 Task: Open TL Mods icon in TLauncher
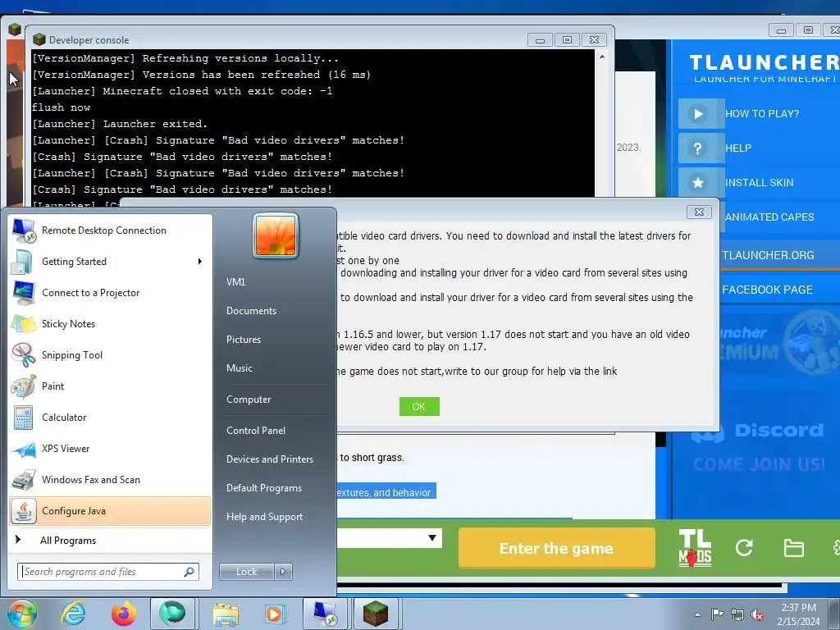pyautogui.click(x=695, y=548)
